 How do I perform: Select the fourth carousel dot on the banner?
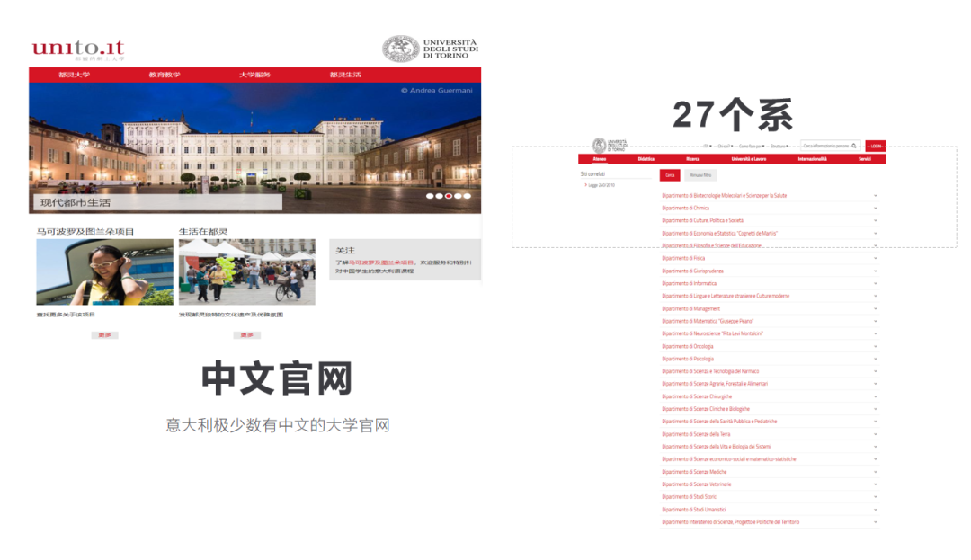coord(458,194)
